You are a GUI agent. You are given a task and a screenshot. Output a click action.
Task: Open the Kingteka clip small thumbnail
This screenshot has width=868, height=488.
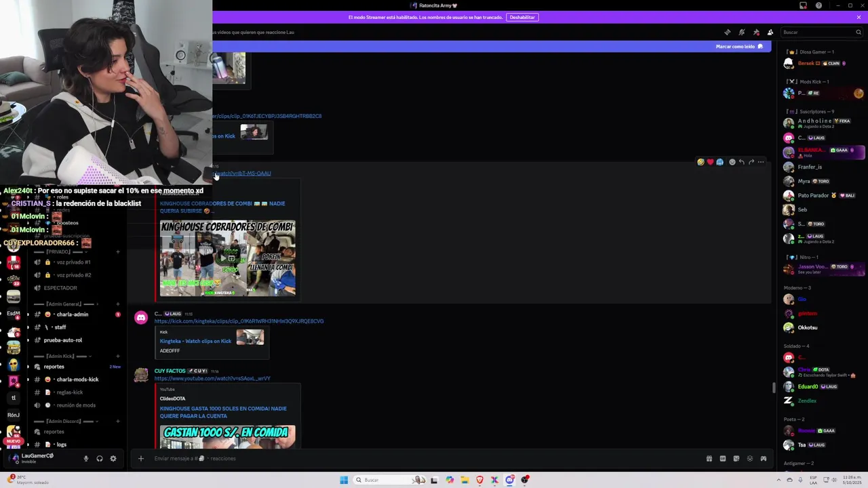(250, 337)
